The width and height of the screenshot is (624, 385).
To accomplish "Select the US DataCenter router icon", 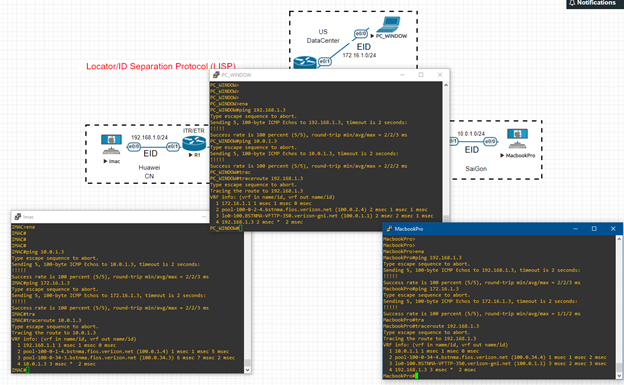I will [x=305, y=63].
